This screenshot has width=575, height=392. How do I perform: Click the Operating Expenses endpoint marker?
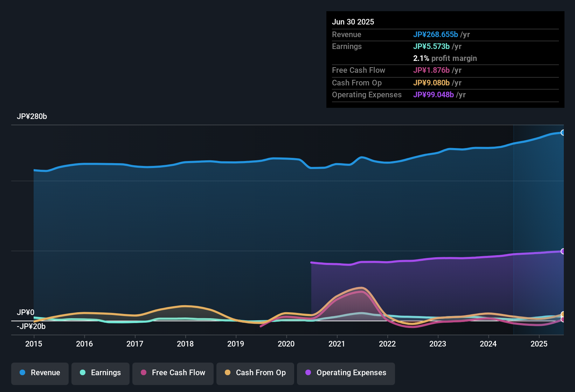point(563,251)
